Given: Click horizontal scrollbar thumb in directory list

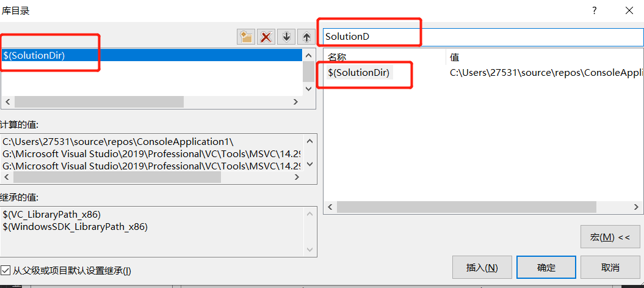Looking at the screenshot, I should (99, 102).
